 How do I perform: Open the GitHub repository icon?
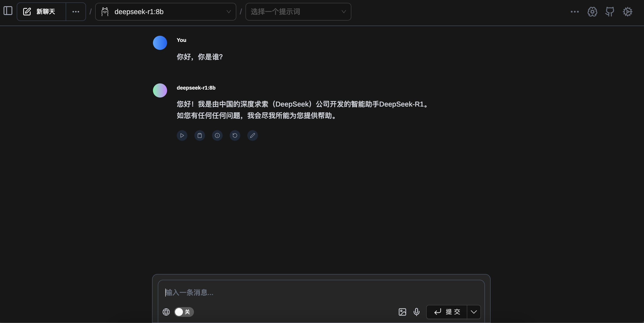[x=610, y=11]
